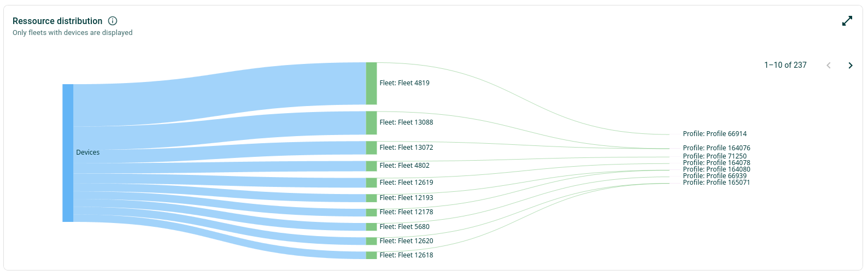
Task: Click the Fleet 12193 label
Action: pos(406,198)
